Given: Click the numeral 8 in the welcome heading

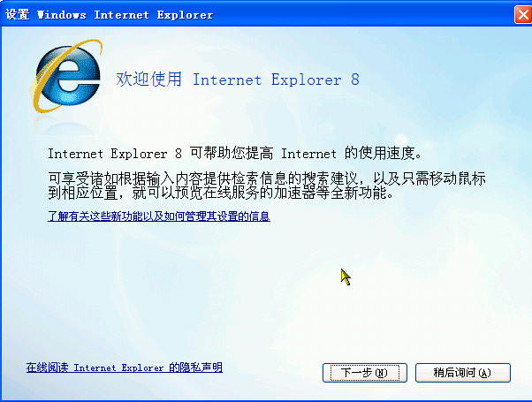Looking at the screenshot, I should (x=355, y=80).
